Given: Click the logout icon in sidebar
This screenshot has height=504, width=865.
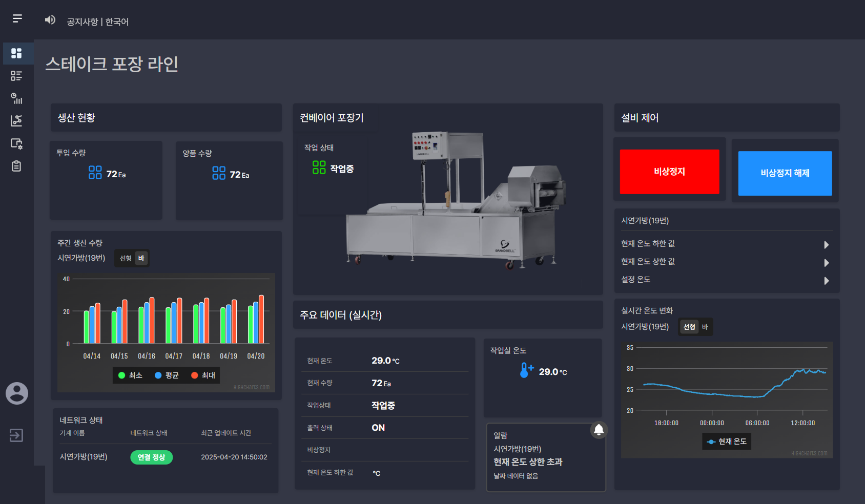Looking at the screenshot, I should (x=16, y=435).
